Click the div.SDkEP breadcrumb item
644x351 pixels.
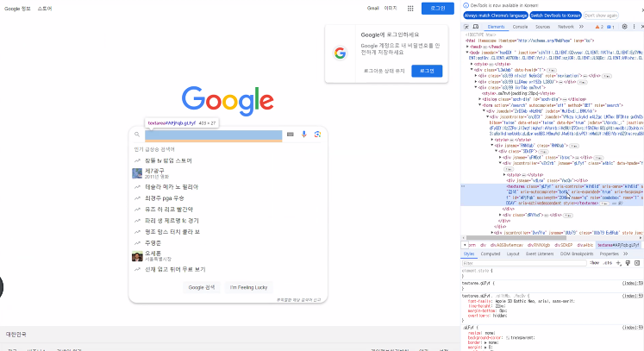pos(564,245)
